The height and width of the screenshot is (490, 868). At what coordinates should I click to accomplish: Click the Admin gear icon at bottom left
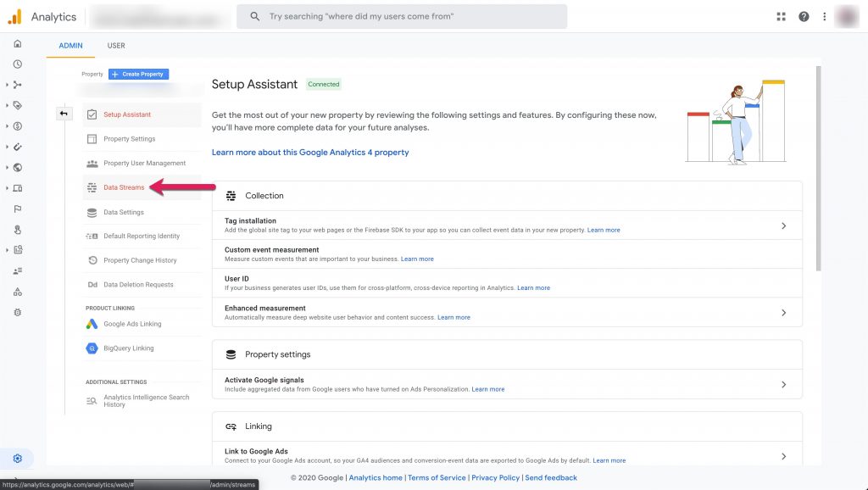pos(18,459)
